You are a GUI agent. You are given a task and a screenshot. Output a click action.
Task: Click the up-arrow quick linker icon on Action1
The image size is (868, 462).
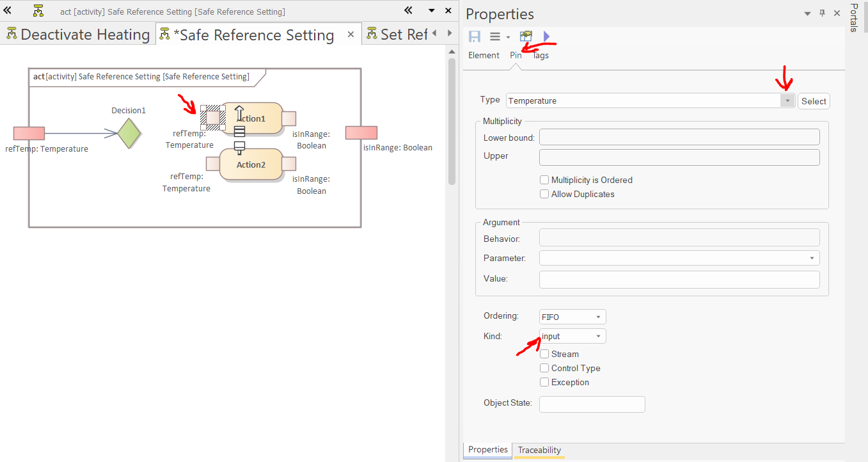pos(239,113)
